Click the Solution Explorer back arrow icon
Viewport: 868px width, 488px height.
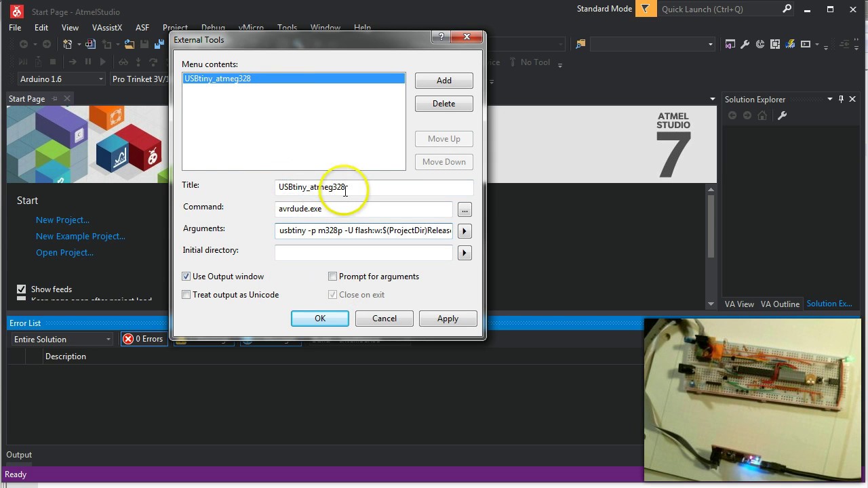click(732, 116)
